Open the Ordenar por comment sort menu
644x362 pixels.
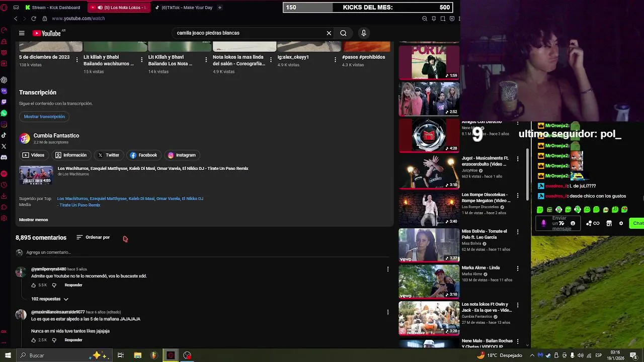point(93,237)
